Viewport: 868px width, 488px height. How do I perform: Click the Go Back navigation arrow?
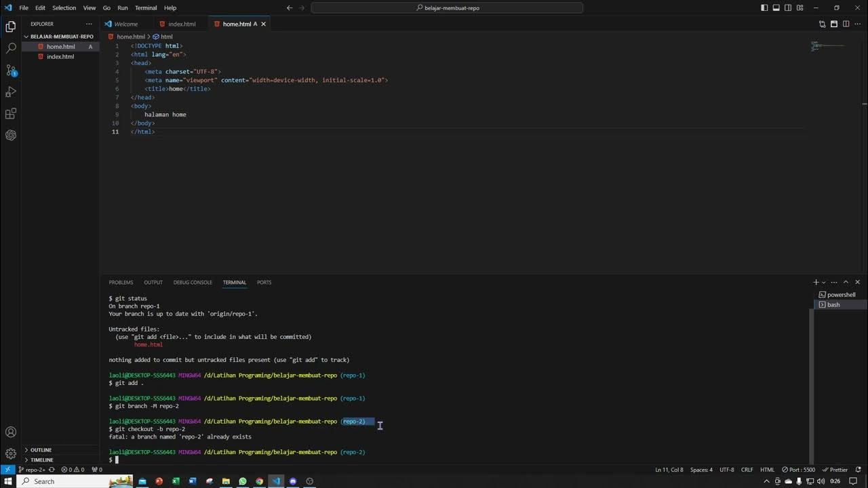[x=290, y=8]
